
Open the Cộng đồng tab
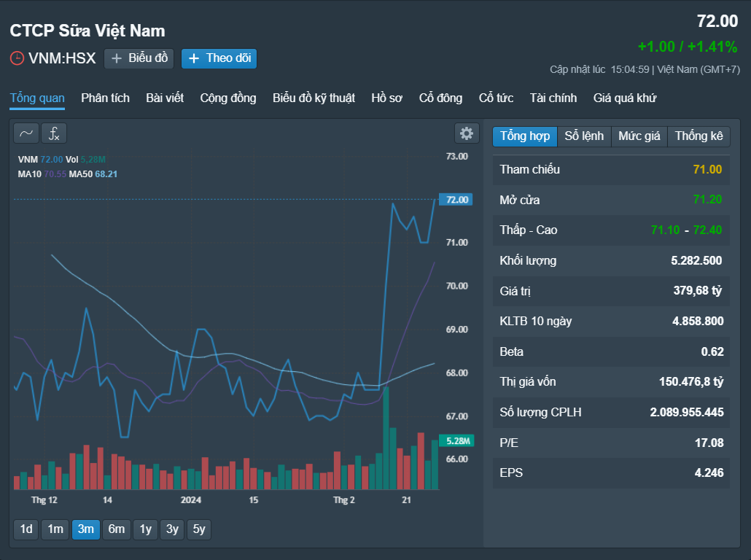[x=228, y=98]
